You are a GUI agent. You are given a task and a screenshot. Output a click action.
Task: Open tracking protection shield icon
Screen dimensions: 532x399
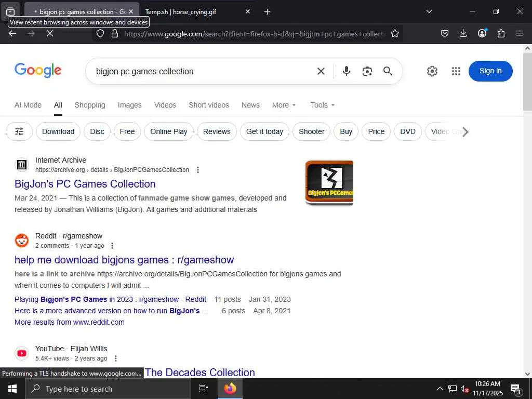pos(100,34)
